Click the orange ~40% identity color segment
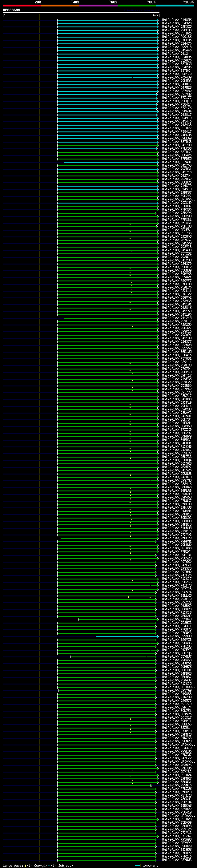This screenshot has width=197, height=868. [60, 6]
